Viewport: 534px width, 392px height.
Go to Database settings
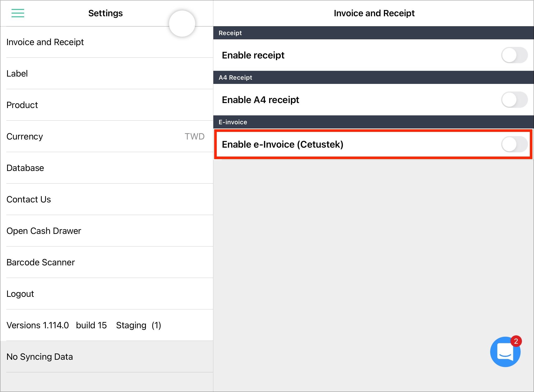(x=107, y=168)
